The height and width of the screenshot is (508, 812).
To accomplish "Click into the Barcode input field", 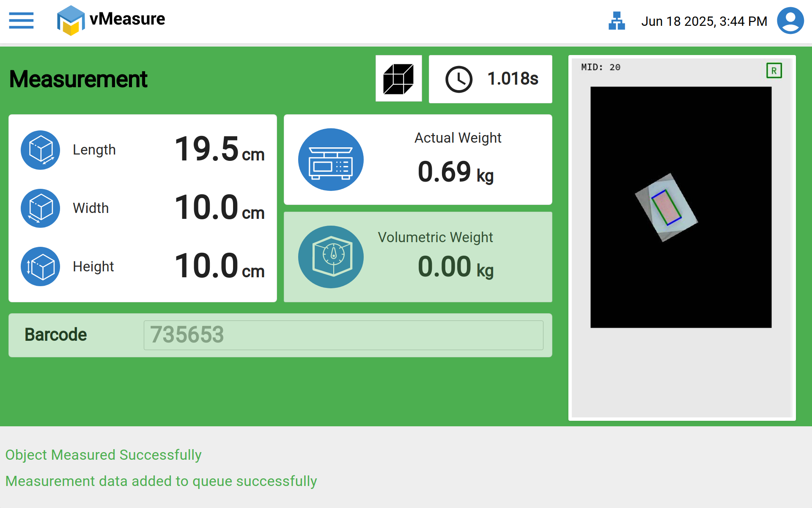I will tap(343, 335).
